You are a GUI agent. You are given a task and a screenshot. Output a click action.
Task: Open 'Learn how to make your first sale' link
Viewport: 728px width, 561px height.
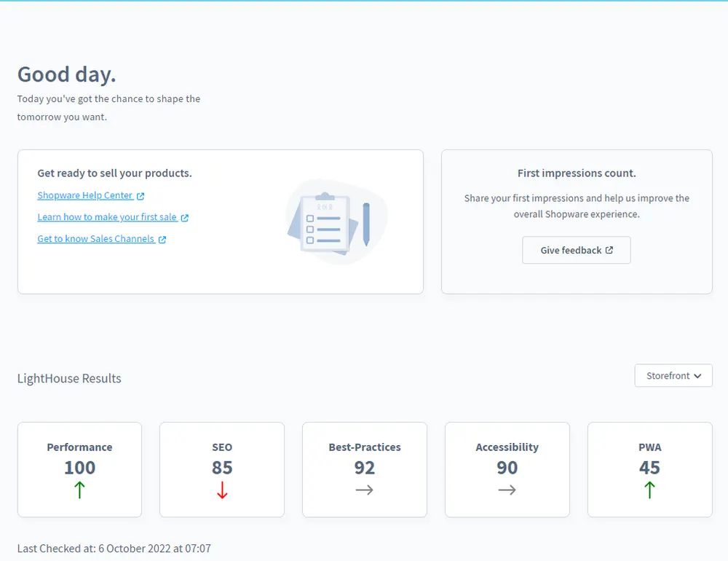click(x=107, y=217)
